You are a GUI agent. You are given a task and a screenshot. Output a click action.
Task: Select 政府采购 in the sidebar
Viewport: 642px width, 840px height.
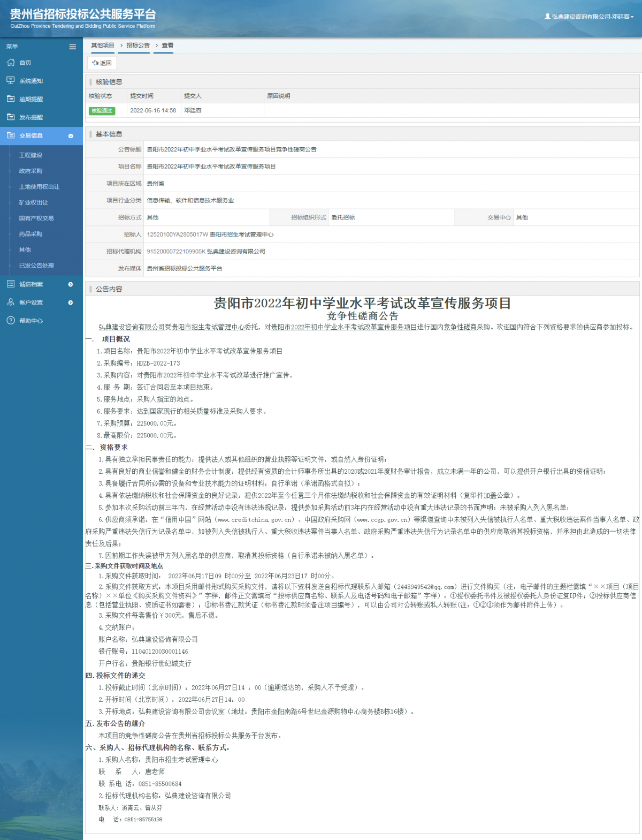[x=30, y=171]
